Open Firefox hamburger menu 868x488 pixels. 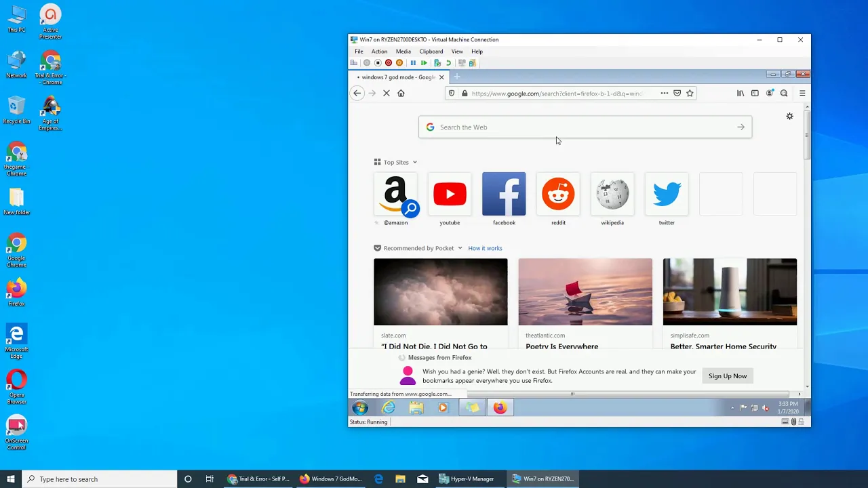pyautogui.click(x=802, y=94)
